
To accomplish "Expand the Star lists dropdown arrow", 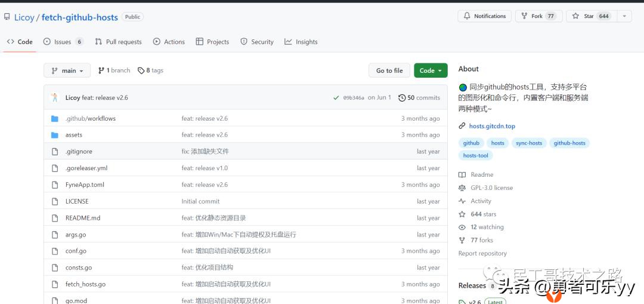I will coord(624,16).
